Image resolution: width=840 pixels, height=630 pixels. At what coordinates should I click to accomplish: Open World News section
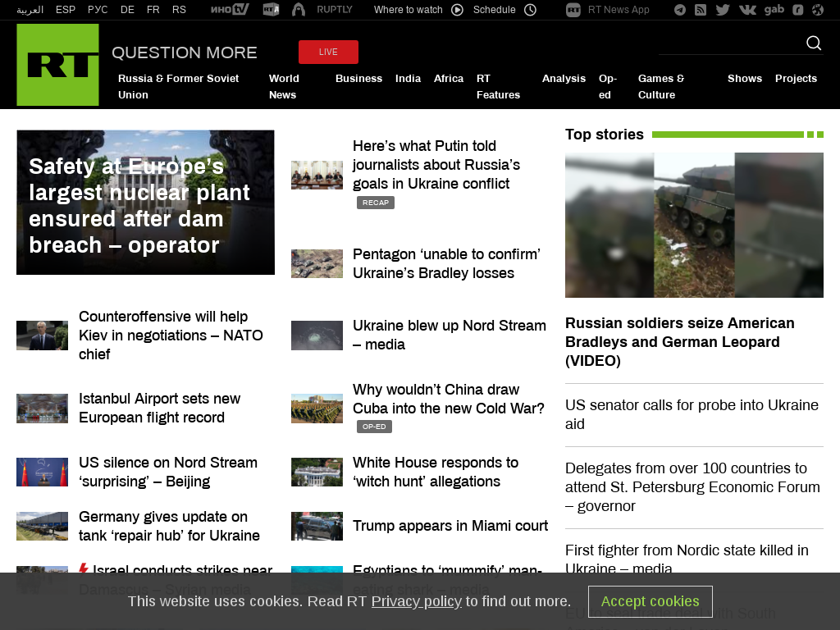coord(284,86)
